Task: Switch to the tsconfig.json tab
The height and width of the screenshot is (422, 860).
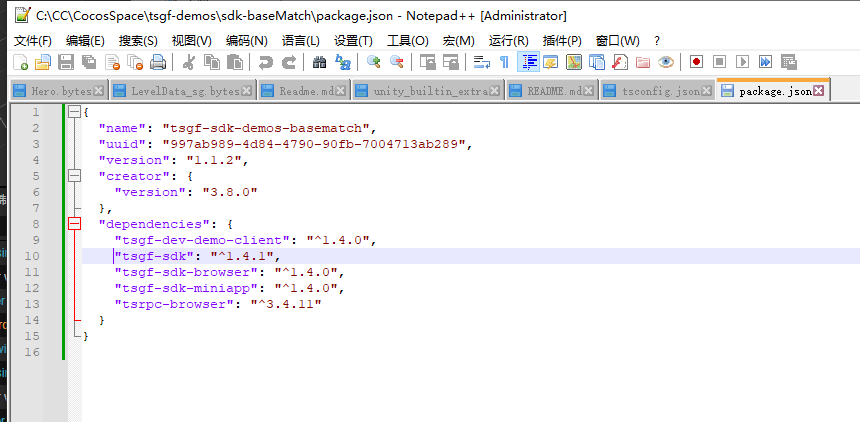Action: (x=658, y=91)
